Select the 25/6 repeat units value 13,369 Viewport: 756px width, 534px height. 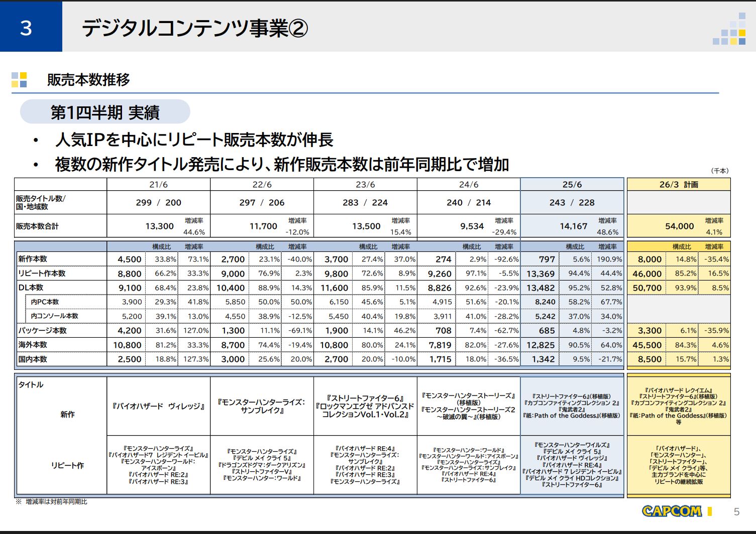(541, 274)
